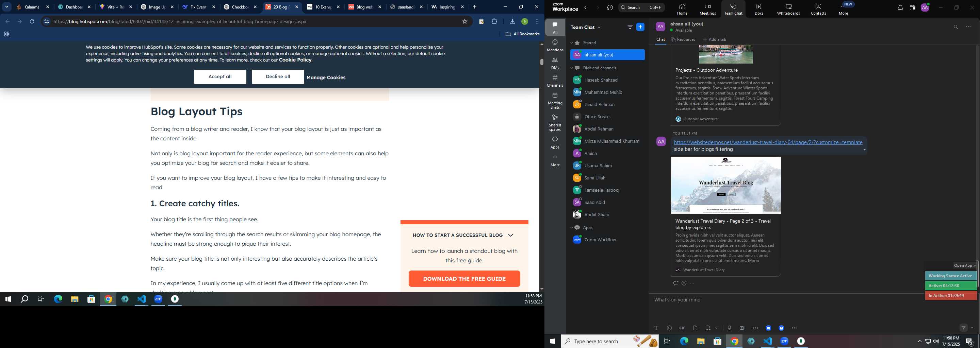Open Zoom notifications bell

tap(900, 7)
